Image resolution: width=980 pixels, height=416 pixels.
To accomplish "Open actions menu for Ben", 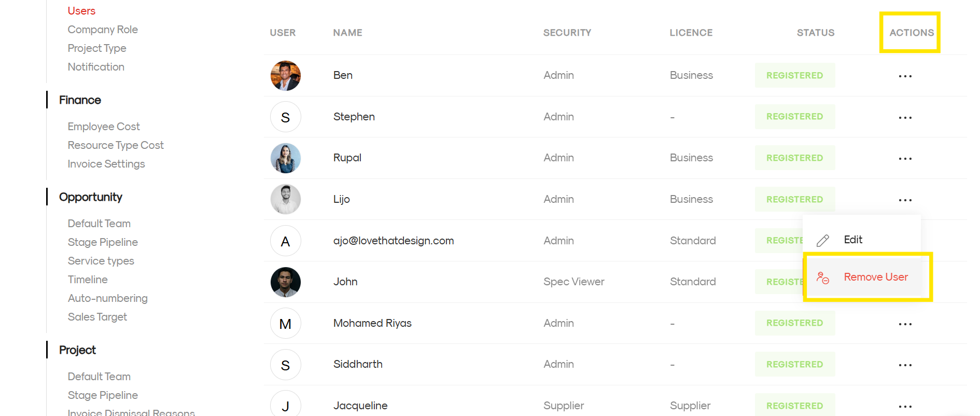I will [x=905, y=76].
